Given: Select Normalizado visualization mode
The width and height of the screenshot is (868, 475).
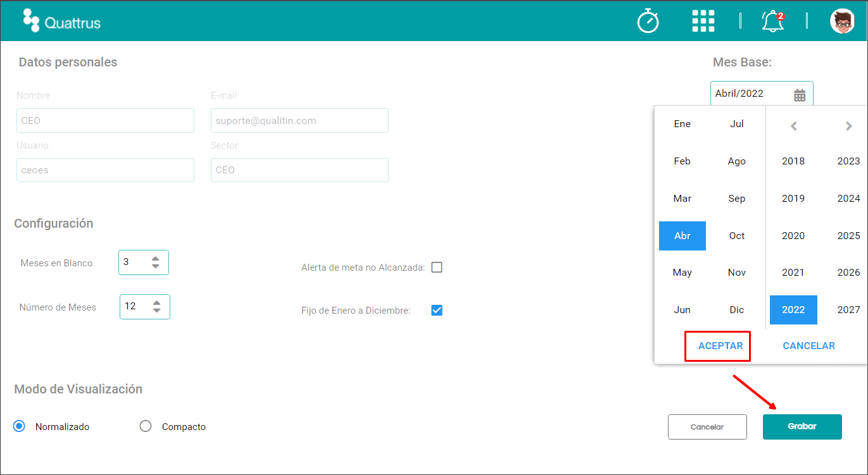Looking at the screenshot, I should 20,426.
